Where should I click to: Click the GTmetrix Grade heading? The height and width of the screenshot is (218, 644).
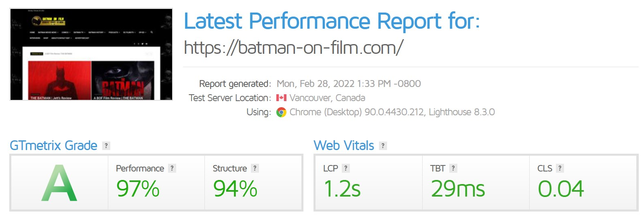[53, 146]
